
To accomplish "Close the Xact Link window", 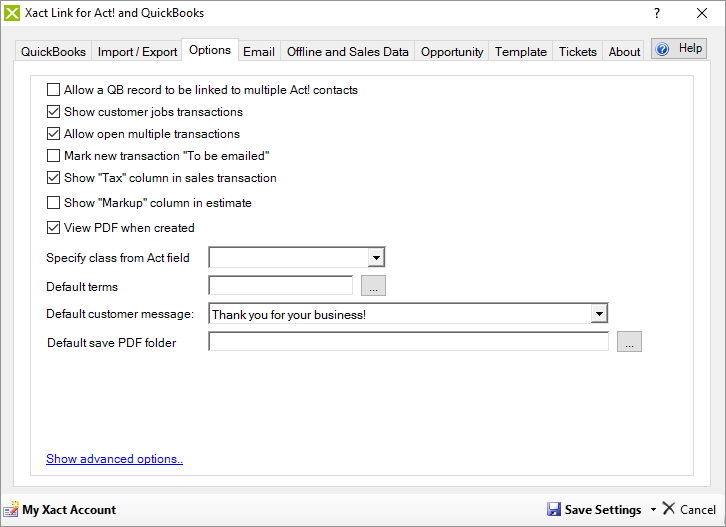I will 702,13.
